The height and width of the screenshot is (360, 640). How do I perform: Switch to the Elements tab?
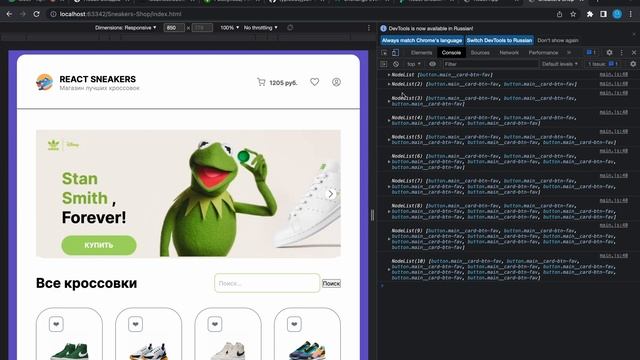click(422, 53)
